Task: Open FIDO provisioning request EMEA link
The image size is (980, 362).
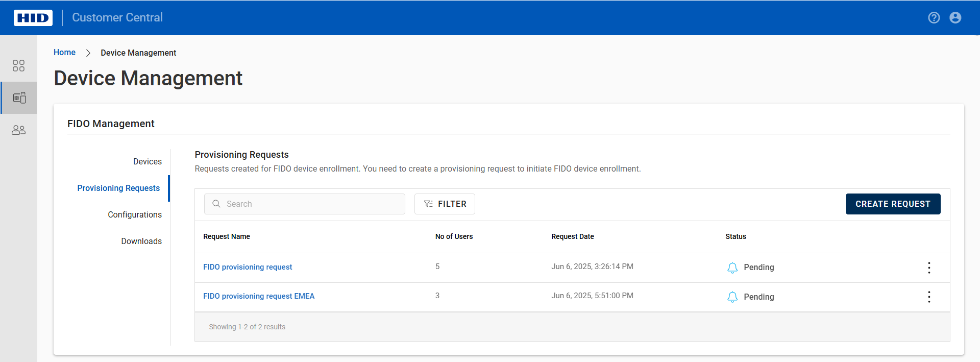Action: 259,296
